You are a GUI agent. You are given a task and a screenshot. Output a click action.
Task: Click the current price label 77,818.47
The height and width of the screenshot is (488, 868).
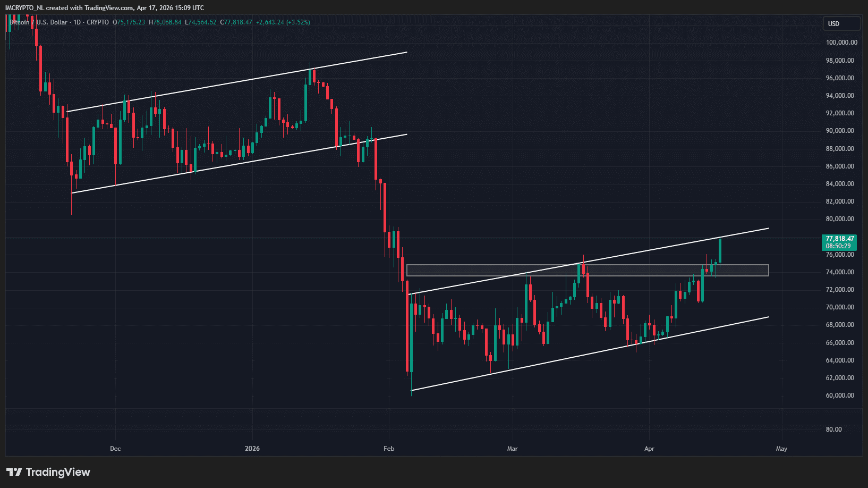coord(839,239)
